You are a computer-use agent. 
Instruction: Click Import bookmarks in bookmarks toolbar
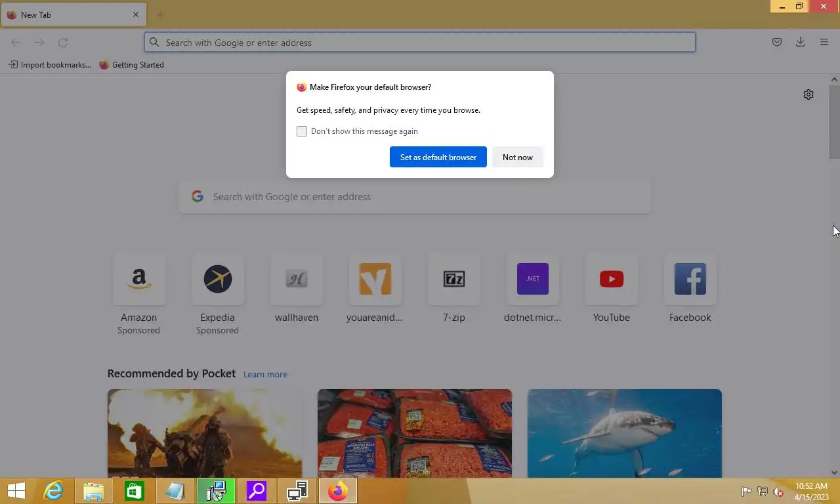click(x=50, y=65)
